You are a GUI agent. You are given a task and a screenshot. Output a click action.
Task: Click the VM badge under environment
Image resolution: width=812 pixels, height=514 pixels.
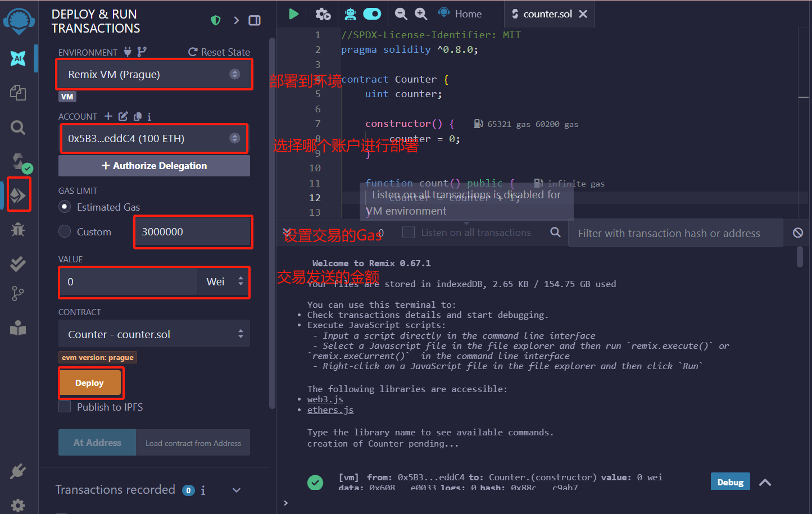point(67,97)
